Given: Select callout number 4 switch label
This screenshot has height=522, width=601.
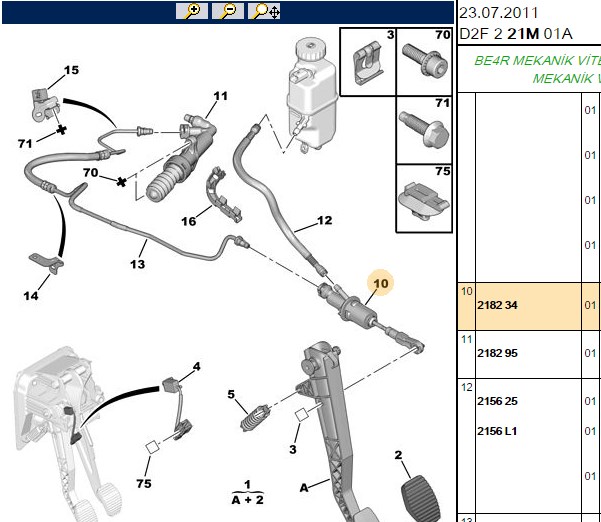Looking at the screenshot, I should coord(196,367).
